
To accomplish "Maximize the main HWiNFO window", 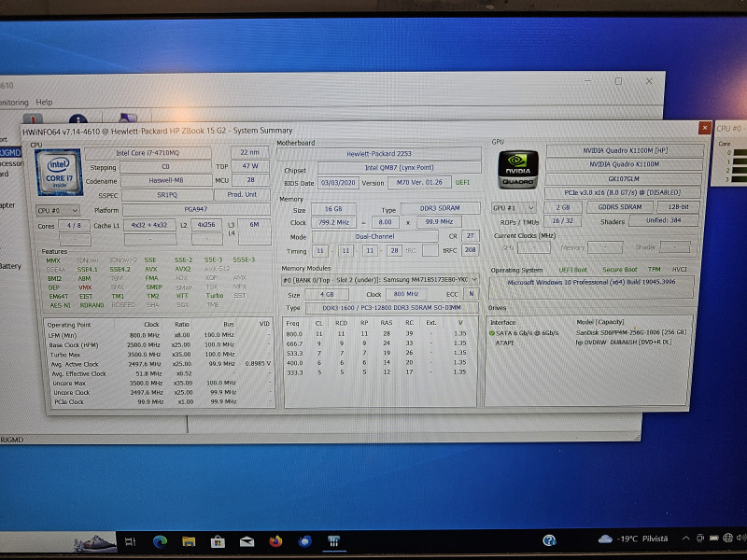I will 618,81.
